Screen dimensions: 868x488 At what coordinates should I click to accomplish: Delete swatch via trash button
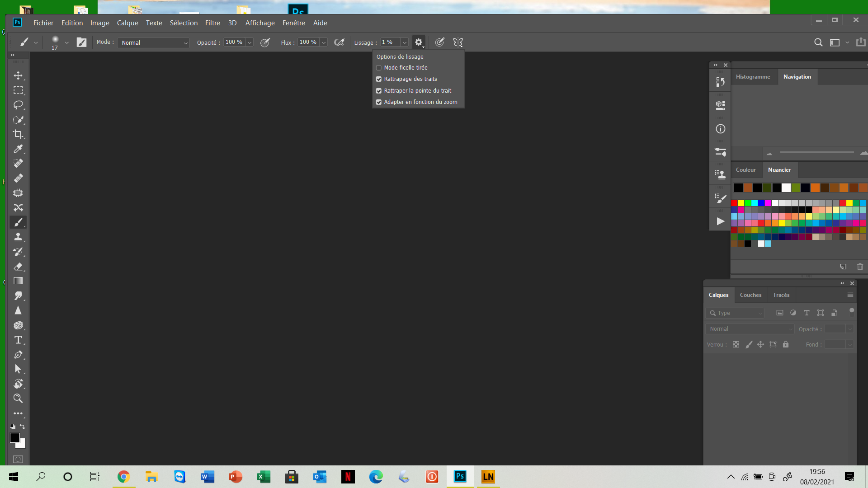pyautogui.click(x=860, y=267)
